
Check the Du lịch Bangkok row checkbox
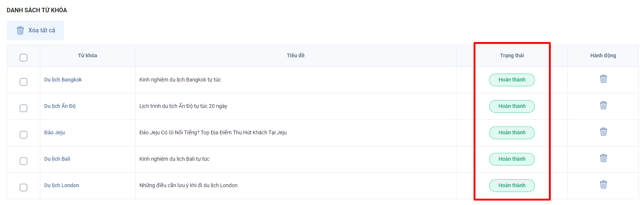(23, 82)
